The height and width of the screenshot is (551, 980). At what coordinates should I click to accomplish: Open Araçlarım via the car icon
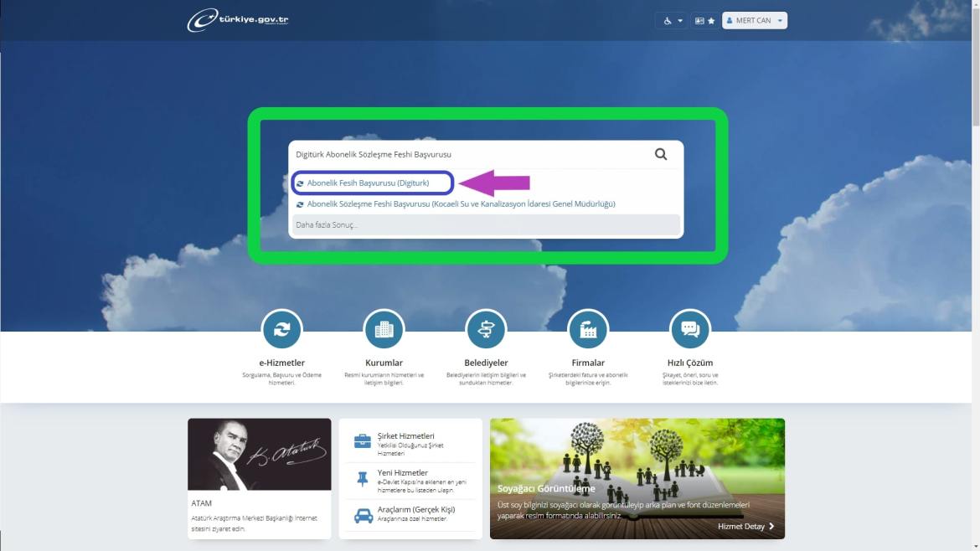tap(361, 516)
